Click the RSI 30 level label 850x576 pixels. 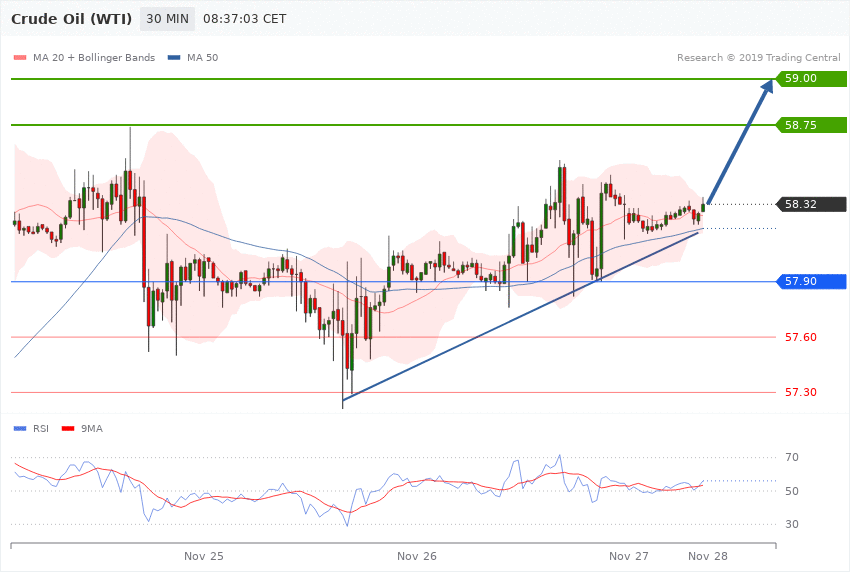[792, 524]
